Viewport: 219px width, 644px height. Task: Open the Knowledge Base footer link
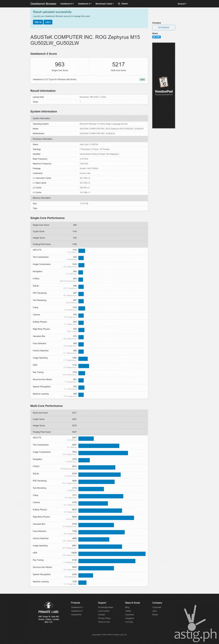pos(105,607)
